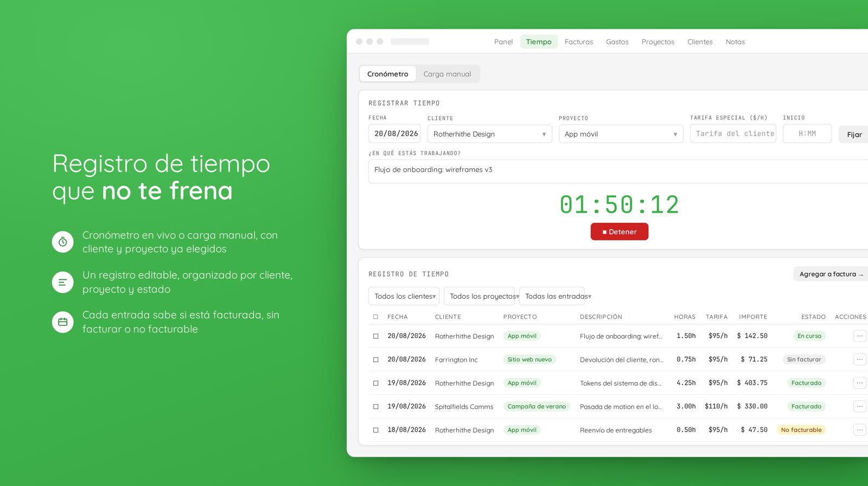Open the Proyecto dropdown showing App móvil

click(621, 134)
